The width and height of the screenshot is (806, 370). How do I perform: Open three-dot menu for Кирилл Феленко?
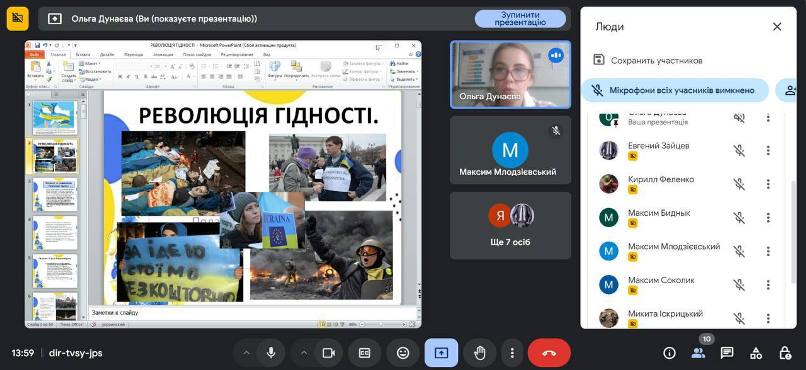(x=768, y=184)
